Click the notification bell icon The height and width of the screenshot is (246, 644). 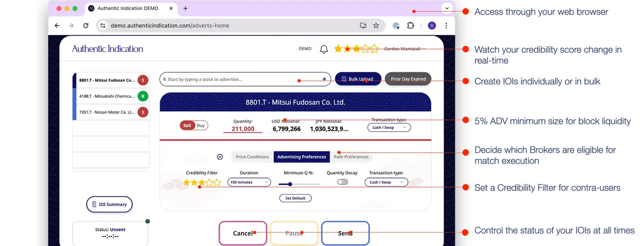(324, 49)
